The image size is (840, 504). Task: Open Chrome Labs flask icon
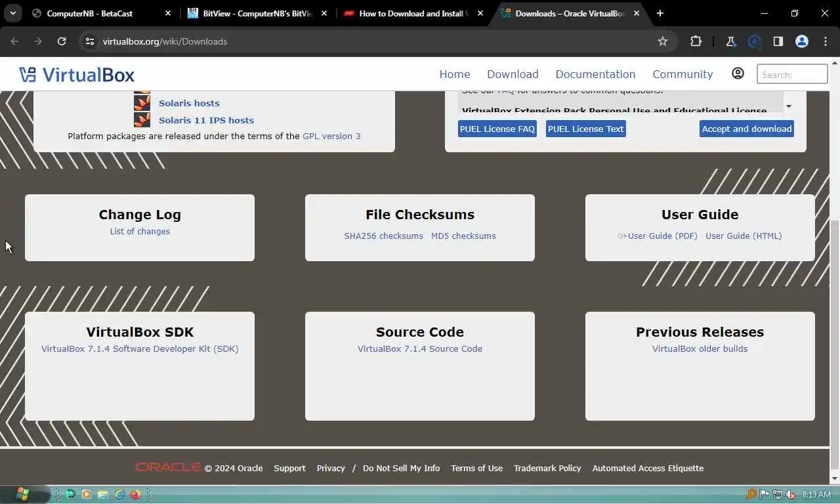point(731,41)
